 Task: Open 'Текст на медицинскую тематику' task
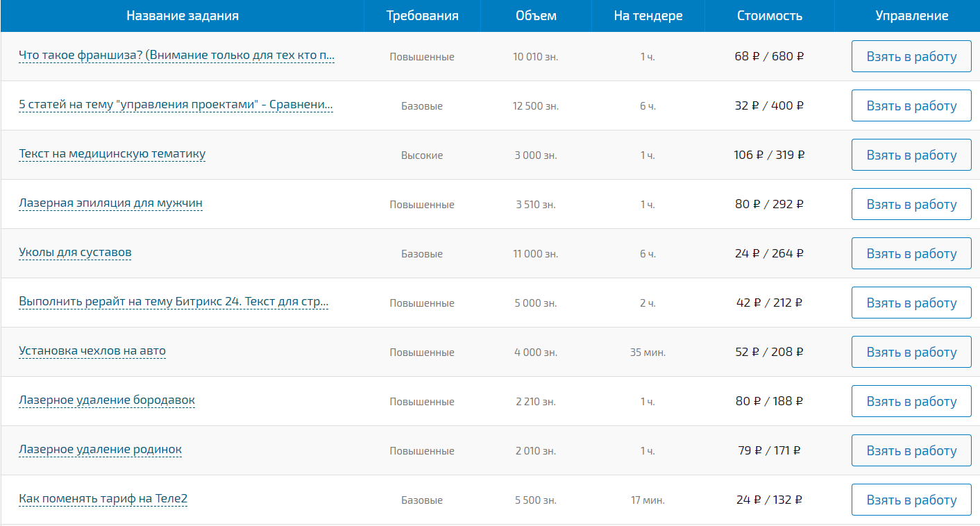point(112,154)
